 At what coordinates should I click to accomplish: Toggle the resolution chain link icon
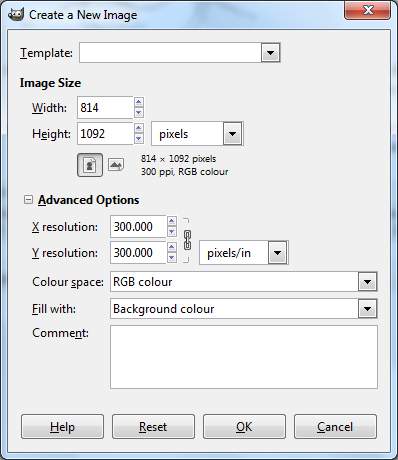click(x=187, y=240)
